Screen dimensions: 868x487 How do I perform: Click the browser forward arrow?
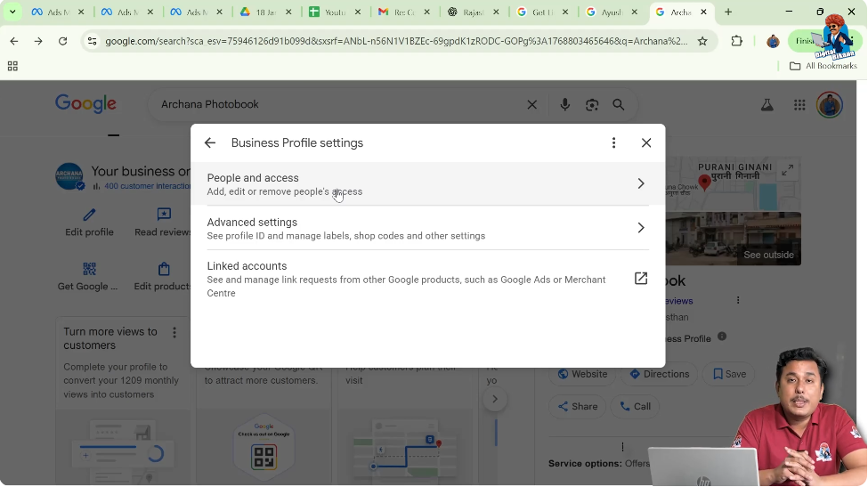click(38, 41)
